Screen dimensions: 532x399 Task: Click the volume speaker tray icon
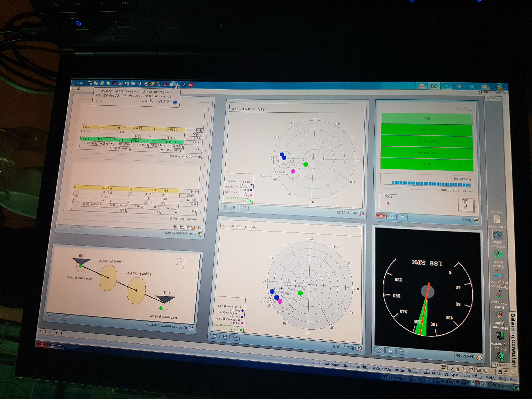tap(139, 84)
